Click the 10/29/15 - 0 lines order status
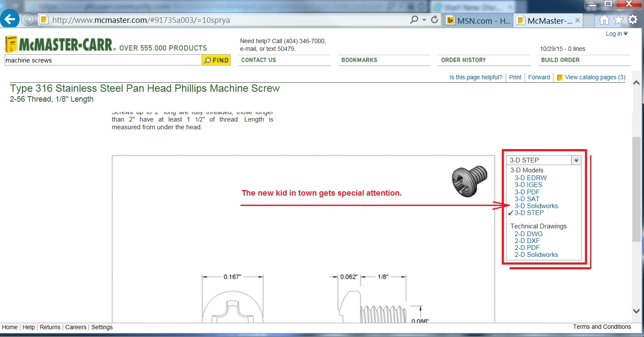Image resolution: width=644 pixels, height=337 pixels. 563,49
